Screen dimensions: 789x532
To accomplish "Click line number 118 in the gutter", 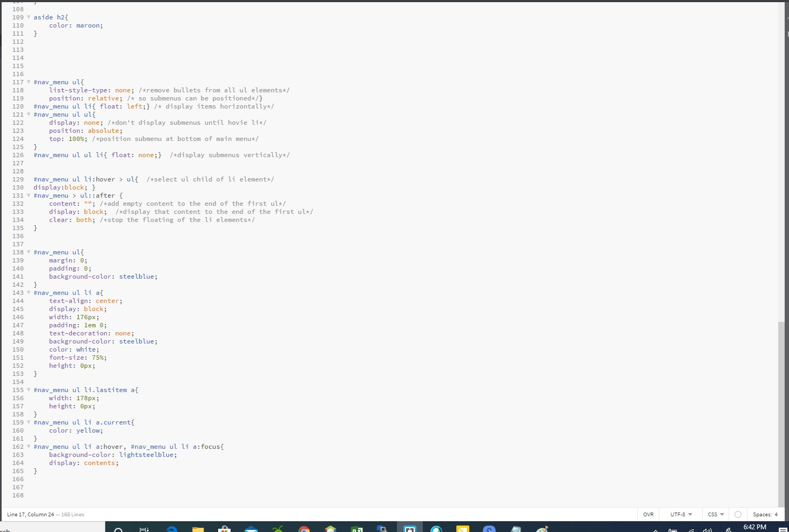I will pyautogui.click(x=18, y=90).
